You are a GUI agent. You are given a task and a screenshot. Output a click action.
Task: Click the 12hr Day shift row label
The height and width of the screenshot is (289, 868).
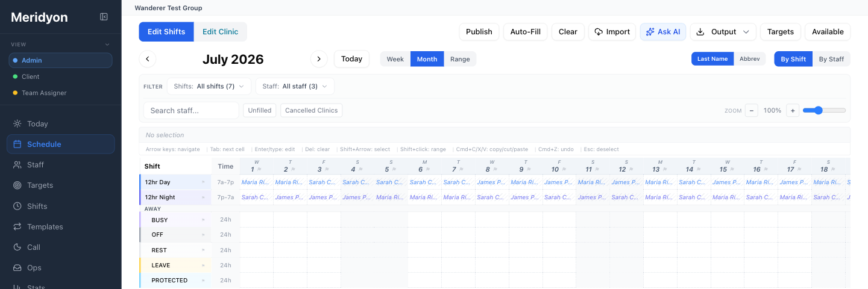175,182
